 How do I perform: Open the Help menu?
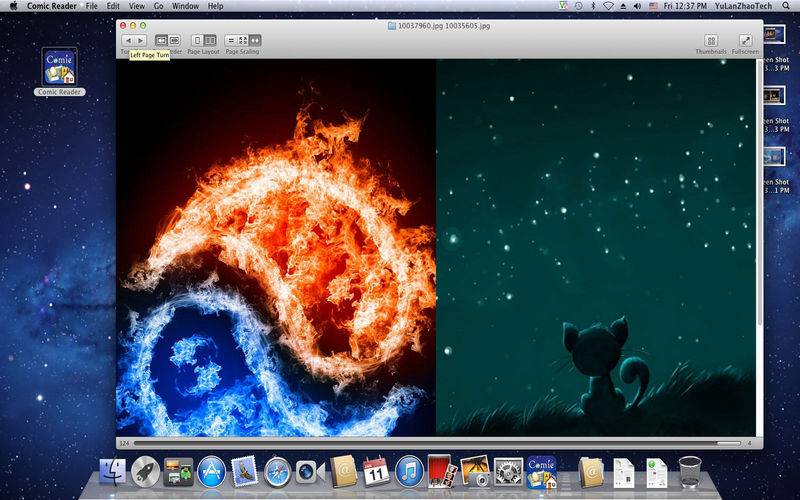(215, 6)
